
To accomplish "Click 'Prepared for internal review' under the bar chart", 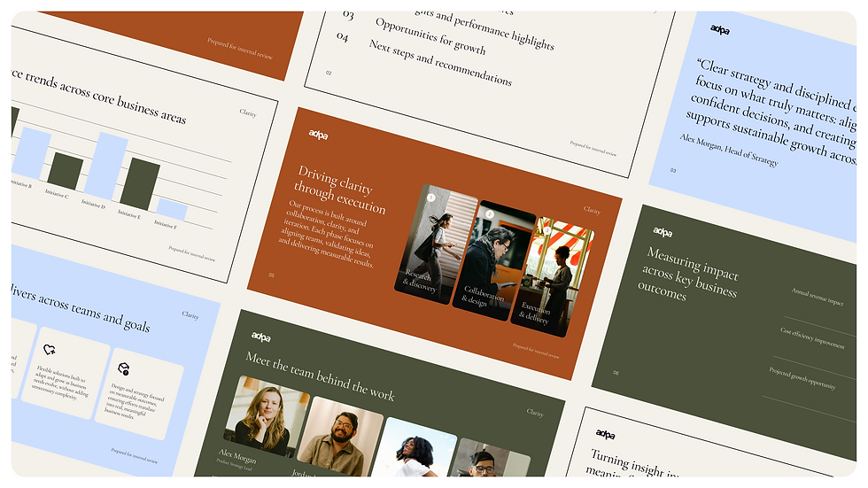I will (191, 254).
